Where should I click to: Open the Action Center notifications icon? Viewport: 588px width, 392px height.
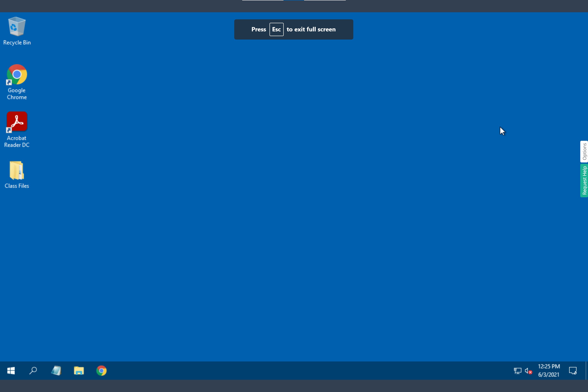coord(573,371)
